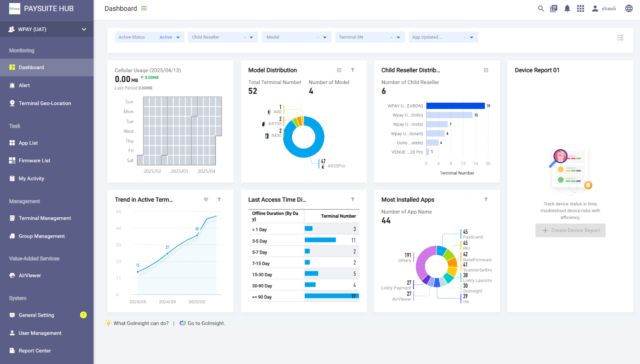Screen dimensions: 640x364
Task: Click filter icon on Trend in Active Terminal
Action: (x=219, y=200)
